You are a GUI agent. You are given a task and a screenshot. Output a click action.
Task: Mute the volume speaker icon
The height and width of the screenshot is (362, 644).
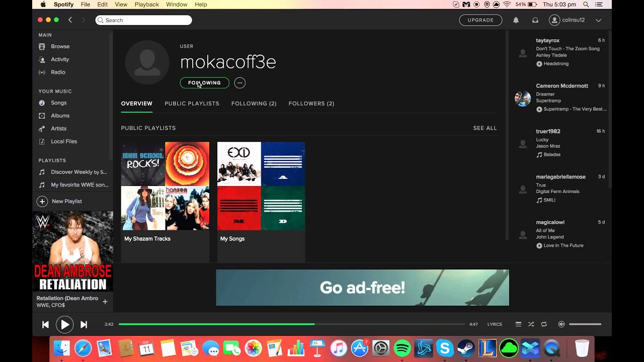coord(561,324)
